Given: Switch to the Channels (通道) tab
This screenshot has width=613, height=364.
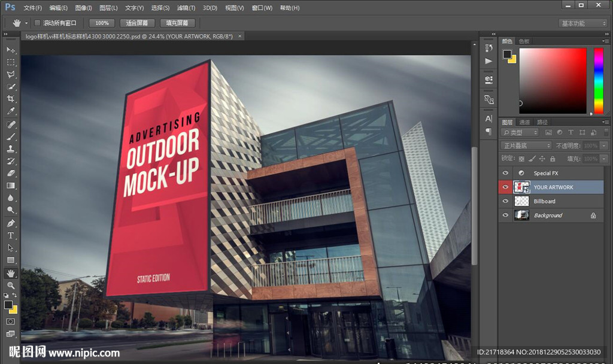Looking at the screenshot, I should [x=524, y=122].
